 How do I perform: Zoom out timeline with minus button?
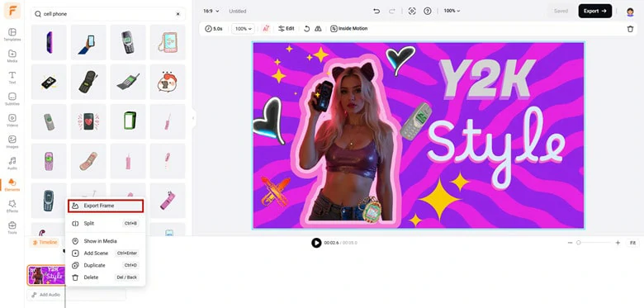(x=570, y=243)
